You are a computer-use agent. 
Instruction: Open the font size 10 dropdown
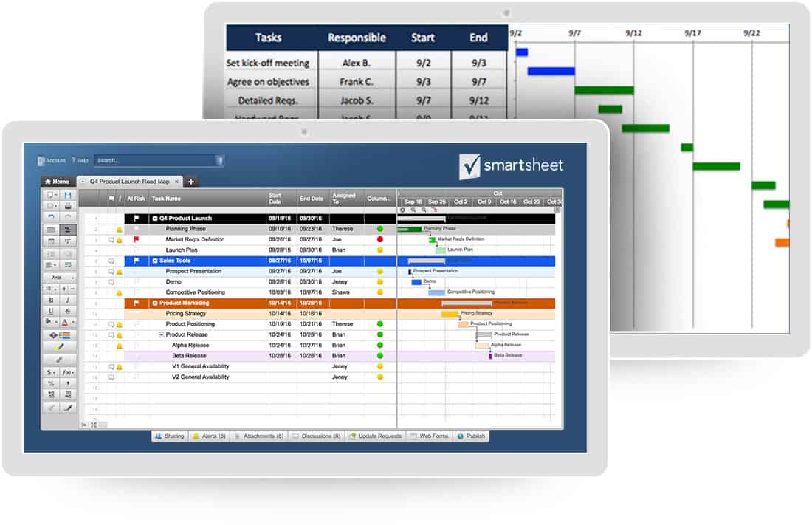pos(52,288)
